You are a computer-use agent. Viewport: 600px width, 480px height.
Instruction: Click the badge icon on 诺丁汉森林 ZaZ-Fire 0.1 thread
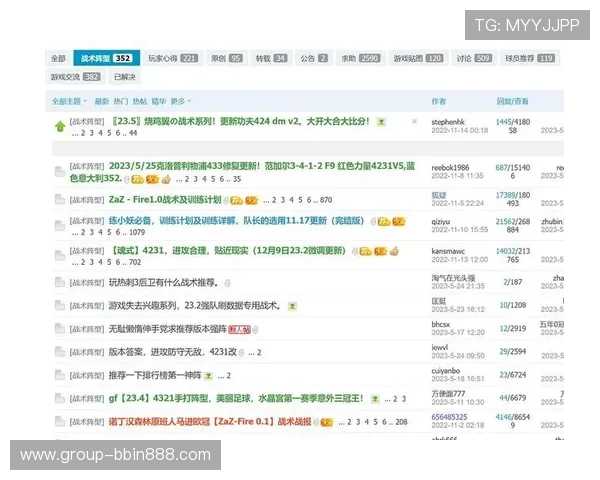click(327, 422)
